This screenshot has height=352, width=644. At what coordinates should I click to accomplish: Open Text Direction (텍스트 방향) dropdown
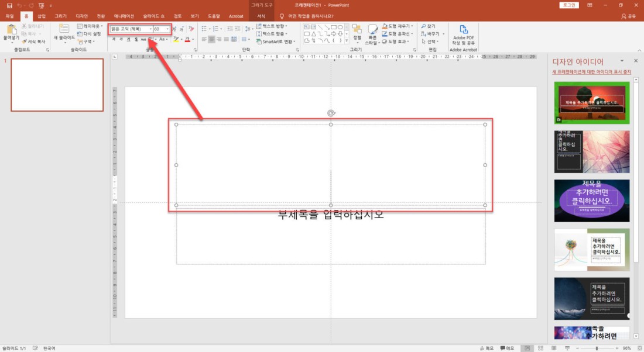[272, 26]
